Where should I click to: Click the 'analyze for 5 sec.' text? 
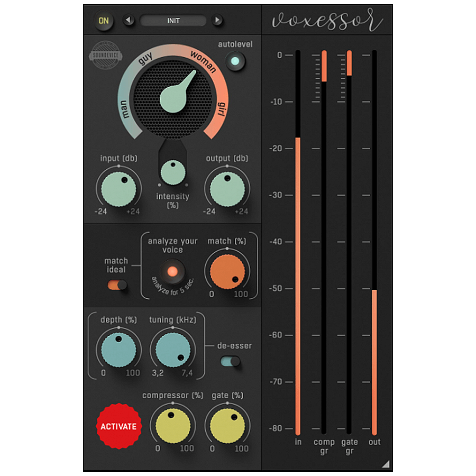click(172, 287)
